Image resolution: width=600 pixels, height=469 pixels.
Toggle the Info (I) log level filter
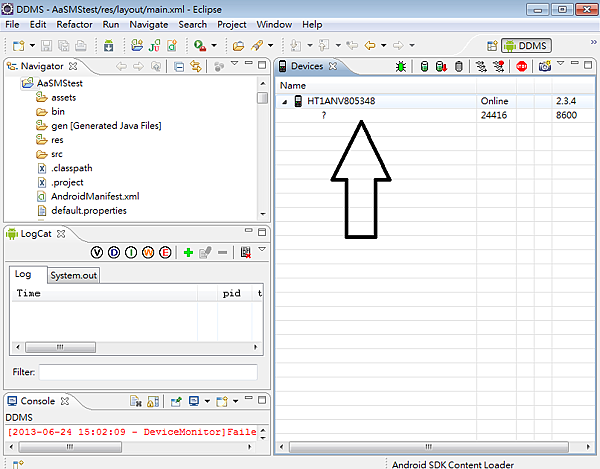(x=131, y=252)
